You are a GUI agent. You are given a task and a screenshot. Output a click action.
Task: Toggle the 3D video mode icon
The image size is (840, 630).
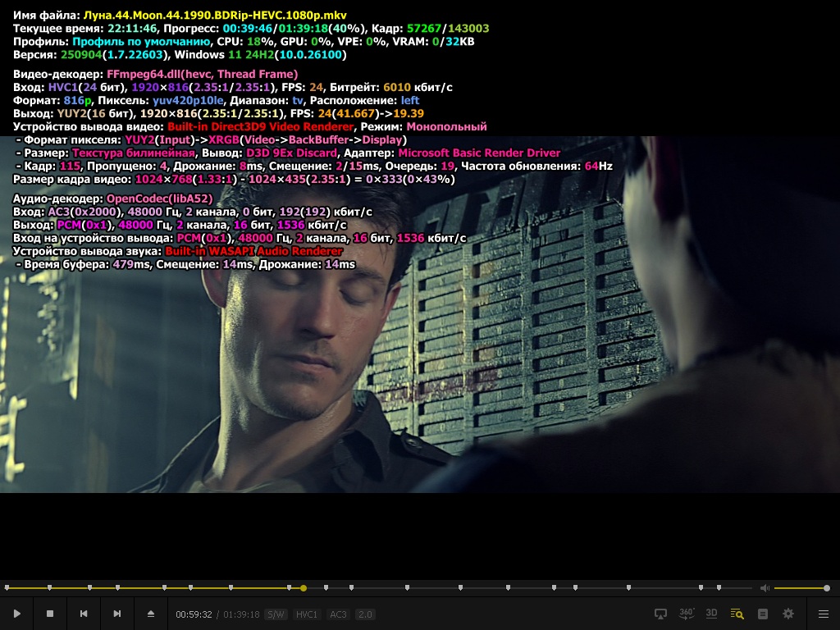[711, 614]
